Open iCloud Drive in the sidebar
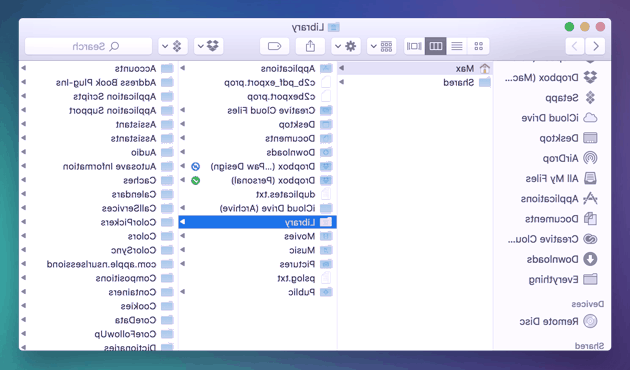This screenshot has width=630, height=370. click(x=559, y=118)
